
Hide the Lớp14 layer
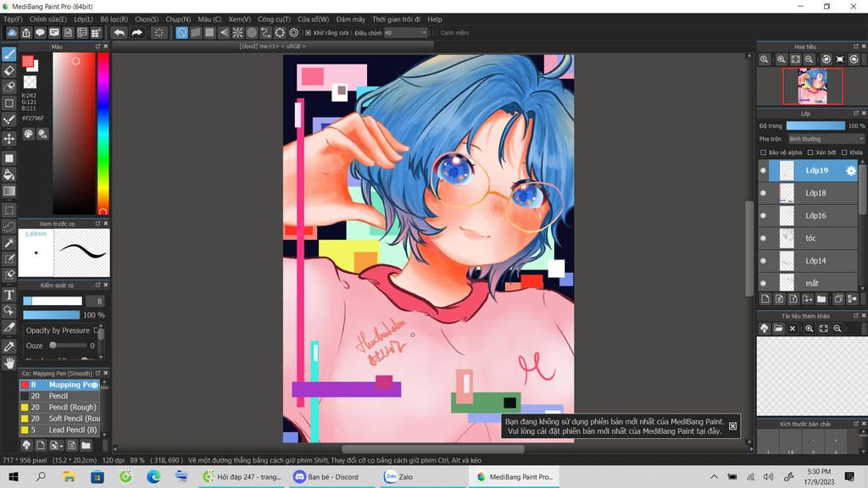[x=764, y=261]
